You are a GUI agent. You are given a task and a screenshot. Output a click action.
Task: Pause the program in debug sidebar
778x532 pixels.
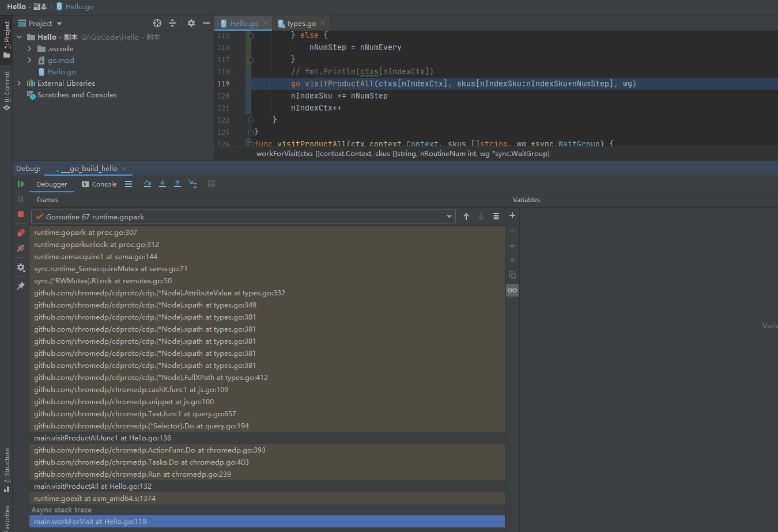[21, 199]
